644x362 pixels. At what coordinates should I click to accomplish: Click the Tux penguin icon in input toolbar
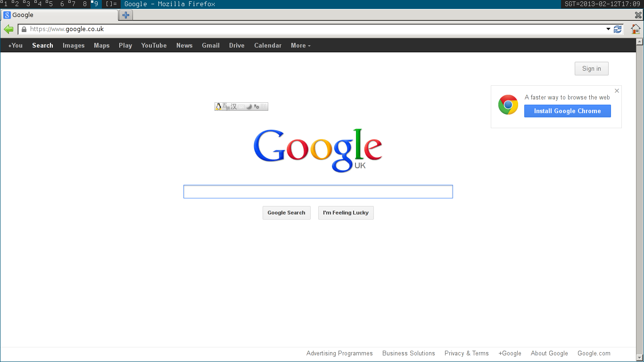(x=218, y=107)
